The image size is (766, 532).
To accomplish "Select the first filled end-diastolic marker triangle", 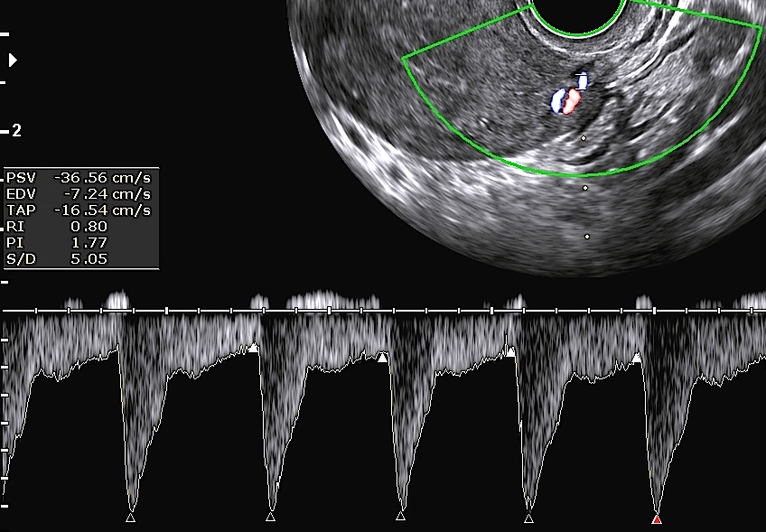I will click(253, 348).
